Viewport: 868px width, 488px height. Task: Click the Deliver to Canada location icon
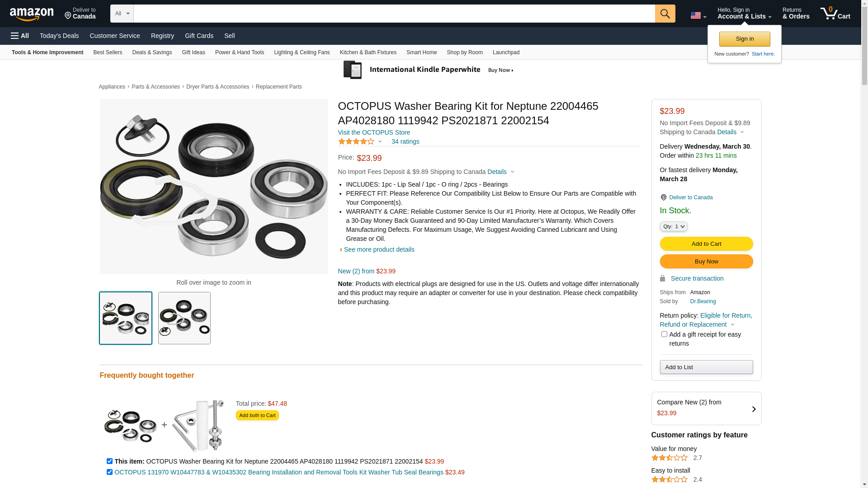pos(68,16)
